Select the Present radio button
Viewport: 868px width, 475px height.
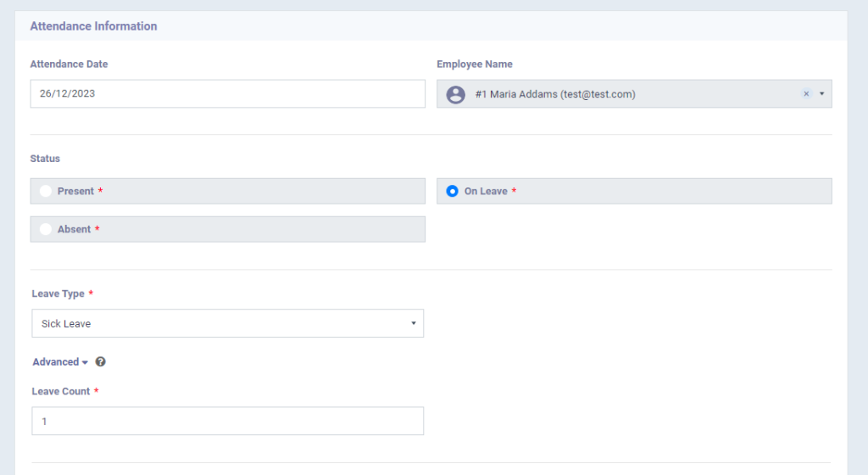click(45, 192)
